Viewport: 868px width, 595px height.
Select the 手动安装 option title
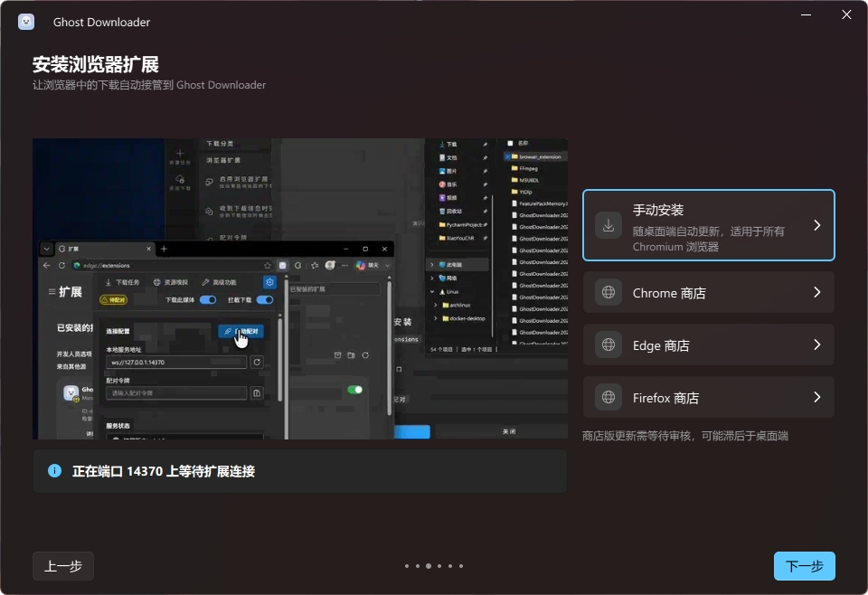(x=658, y=211)
